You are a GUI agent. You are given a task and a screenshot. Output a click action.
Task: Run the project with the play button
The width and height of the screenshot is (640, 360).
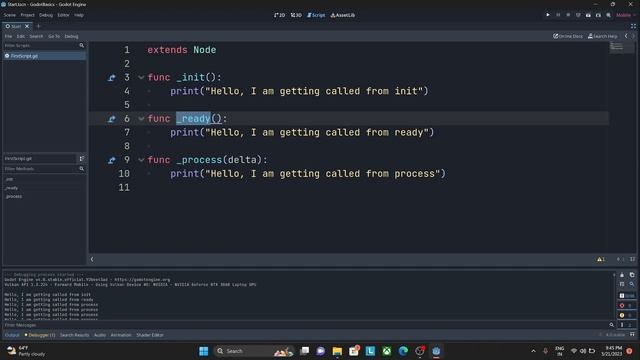point(548,15)
